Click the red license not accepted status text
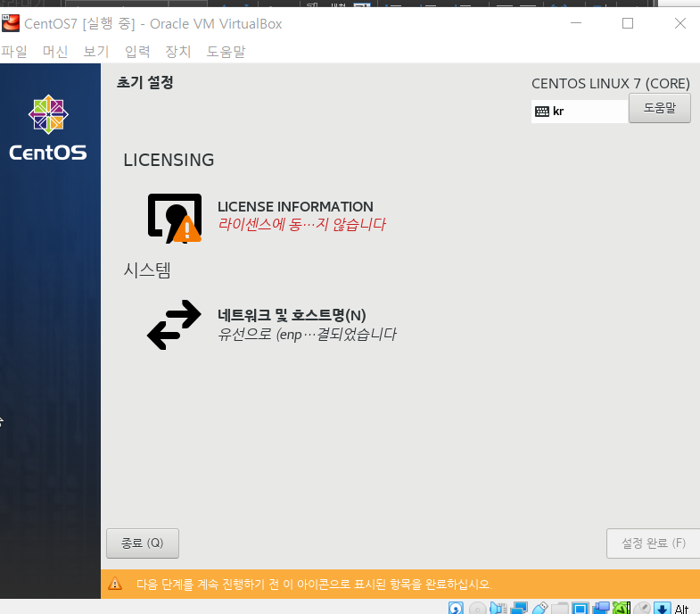 [301, 224]
